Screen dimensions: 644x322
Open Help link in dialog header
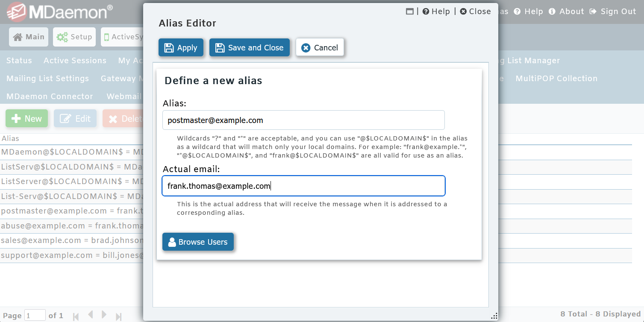[x=436, y=12]
